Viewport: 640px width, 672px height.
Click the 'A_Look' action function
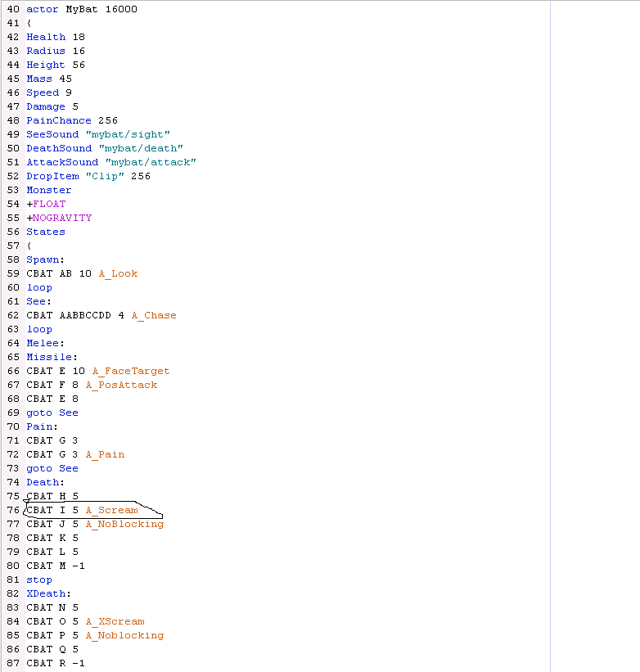pos(118,274)
